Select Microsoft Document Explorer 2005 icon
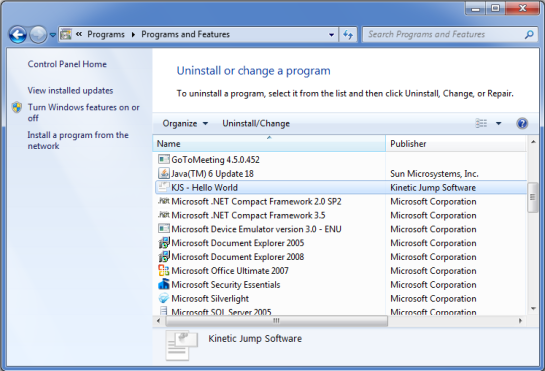This screenshot has width=545, height=371. coord(164,243)
